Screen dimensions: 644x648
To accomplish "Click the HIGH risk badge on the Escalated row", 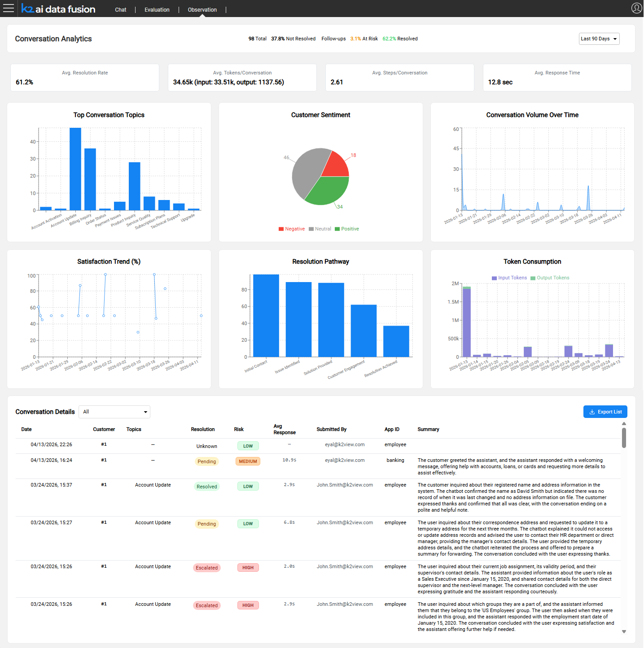I will 248,567.
